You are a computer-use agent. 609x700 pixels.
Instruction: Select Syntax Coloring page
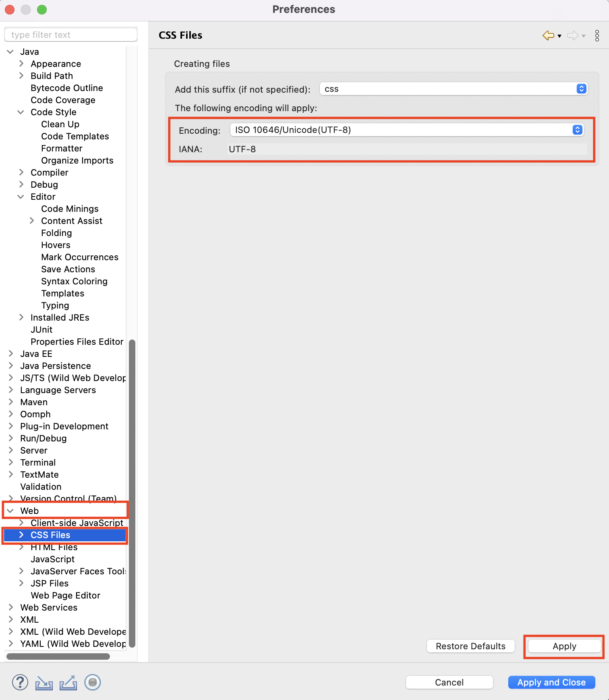(74, 281)
